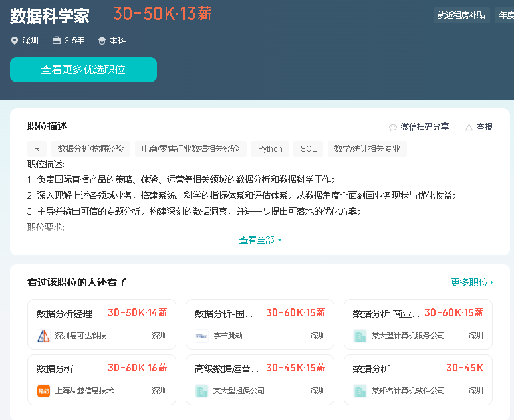Click the briefcase experience icon next to 3-5年
The height and width of the screenshot is (420, 514).
pyautogui.click(x=57, y=41)
